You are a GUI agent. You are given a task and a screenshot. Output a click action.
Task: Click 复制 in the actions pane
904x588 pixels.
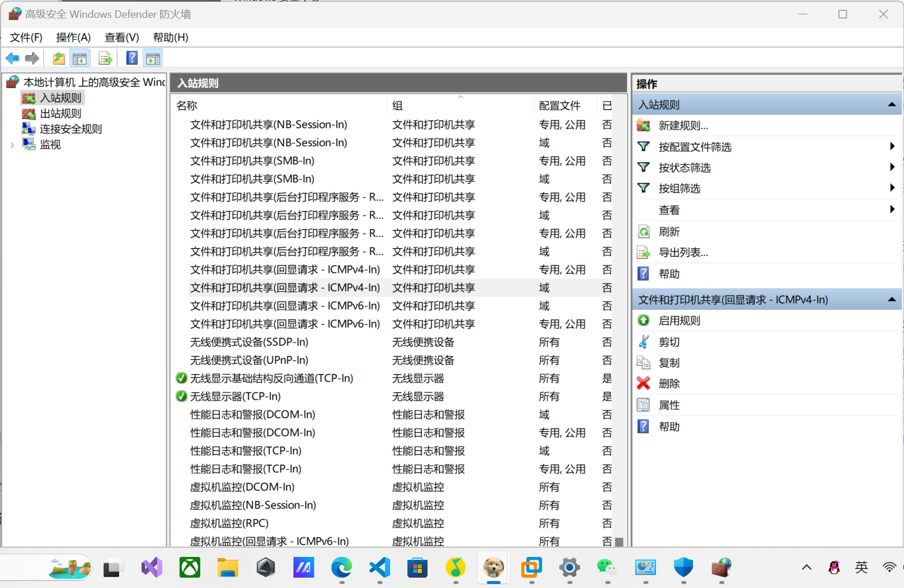click(x=669, y=362)
